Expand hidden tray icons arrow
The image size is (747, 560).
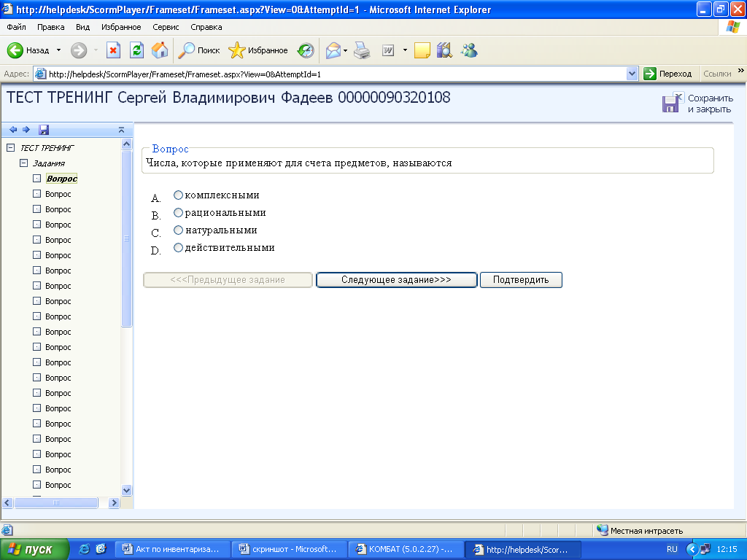pyautogui.click(x=692, y=549)
